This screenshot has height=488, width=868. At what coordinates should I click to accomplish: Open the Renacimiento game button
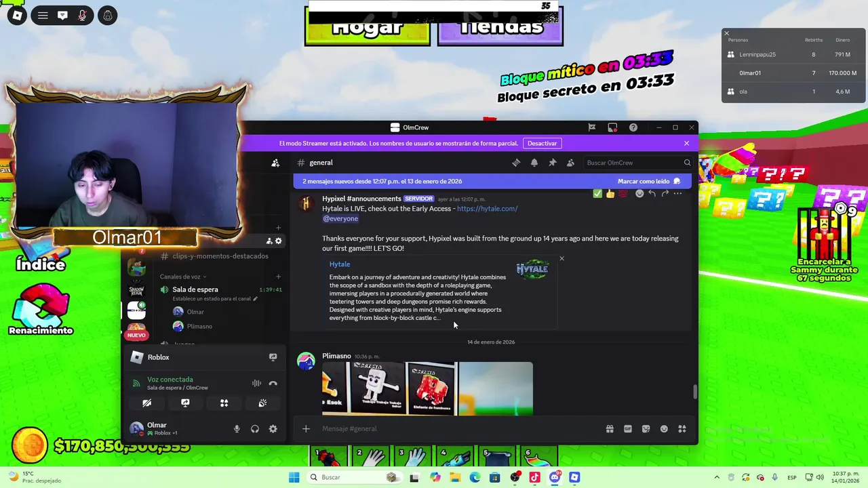pos(41,310)
